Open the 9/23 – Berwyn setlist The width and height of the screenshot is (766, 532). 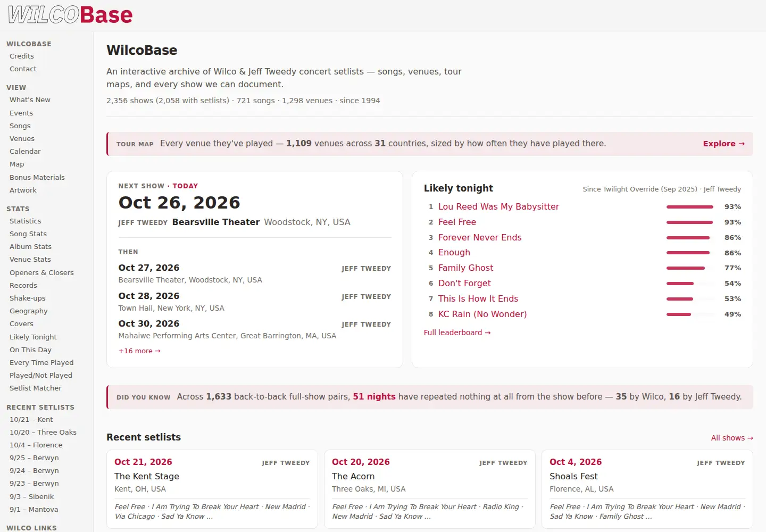tap(34, 484)
